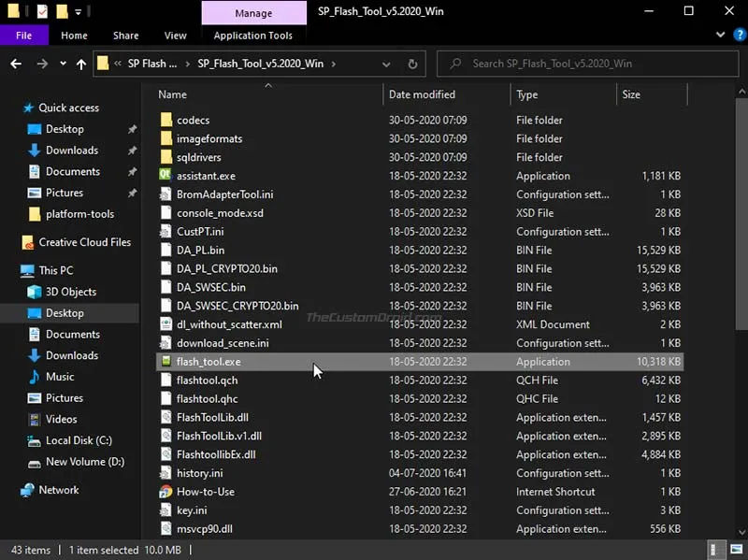Select the How-to-use internet shortcut
The width and height of the screenshot is (748, 560).
[206, 492]
